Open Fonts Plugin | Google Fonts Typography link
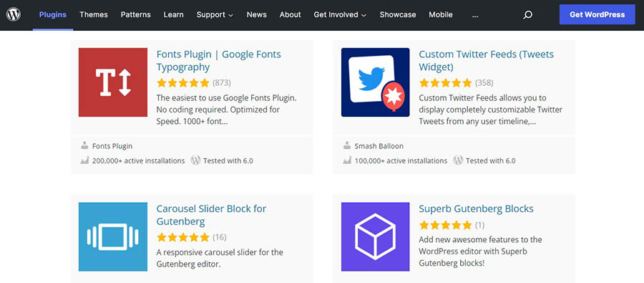Screen dimensions: 644x283 (x=218, y=60)
